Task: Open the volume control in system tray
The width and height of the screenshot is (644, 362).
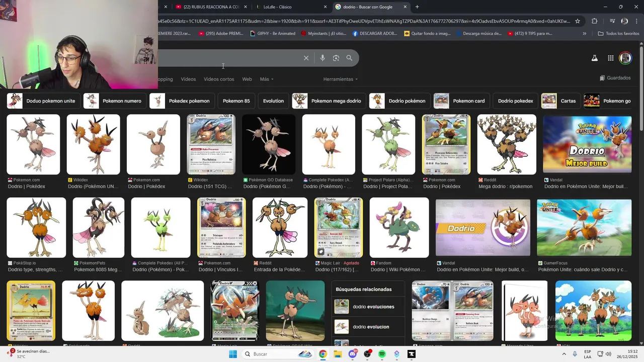Action: [607, 354]
